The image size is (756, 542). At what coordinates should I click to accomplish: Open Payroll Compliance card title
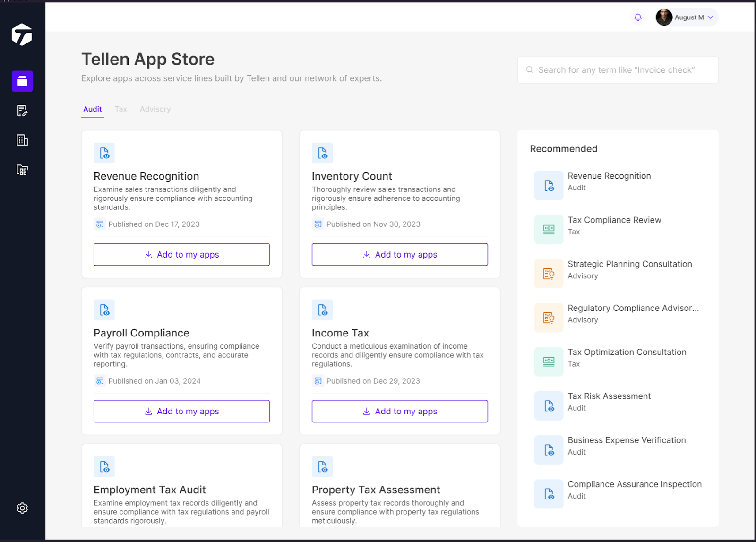141,333
